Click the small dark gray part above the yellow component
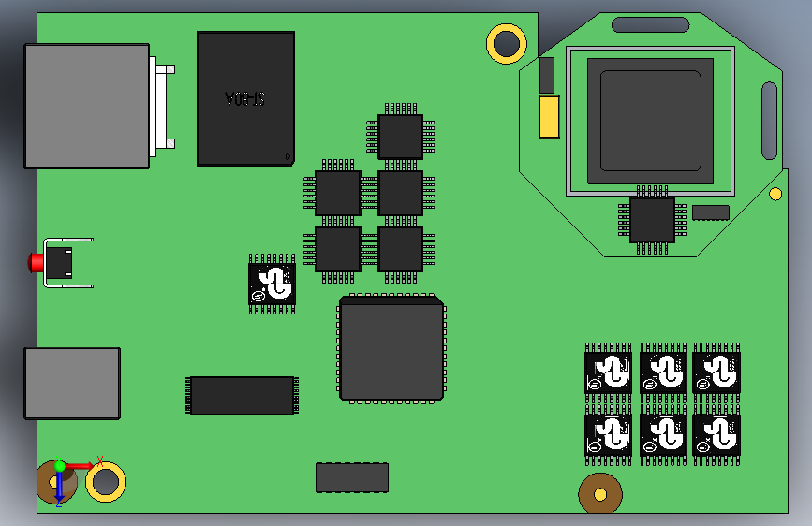The height and width of the screenshot is (526, 812). (x=547, y=75)
